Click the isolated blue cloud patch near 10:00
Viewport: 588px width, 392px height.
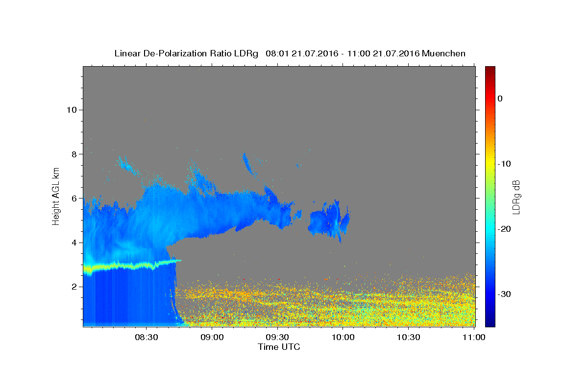[329, 220]
